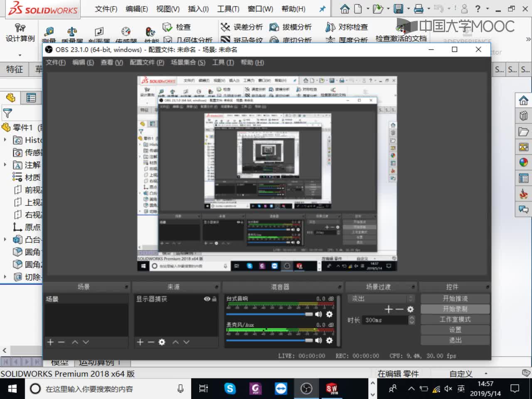This screenshot has height=399, width=532.
Task: Click the 台式音响 volume slider
Action: (269, 314)
